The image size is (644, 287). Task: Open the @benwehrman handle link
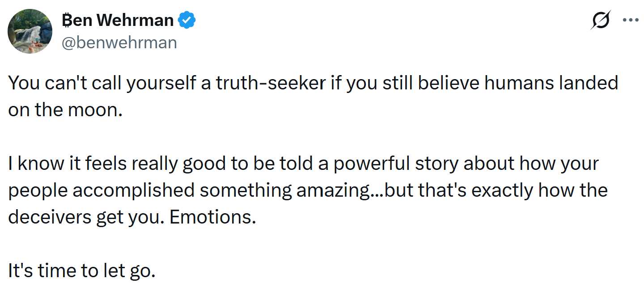coord(119,42)
